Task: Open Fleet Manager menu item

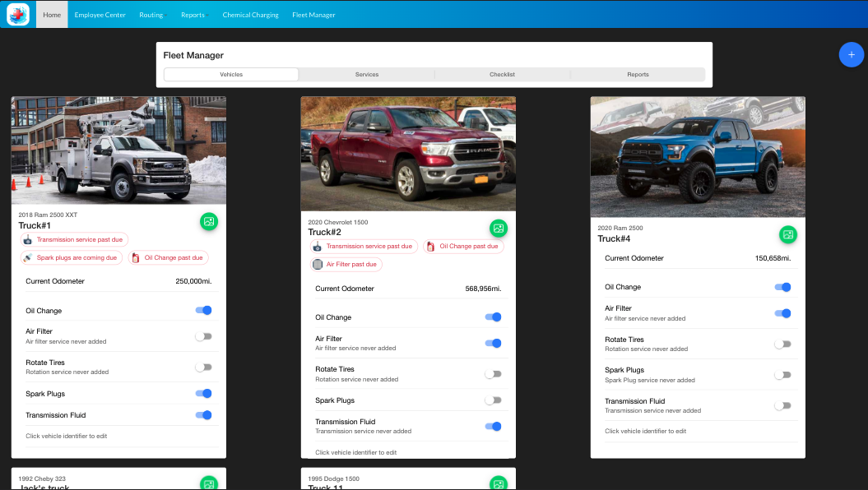Action: 313,15
